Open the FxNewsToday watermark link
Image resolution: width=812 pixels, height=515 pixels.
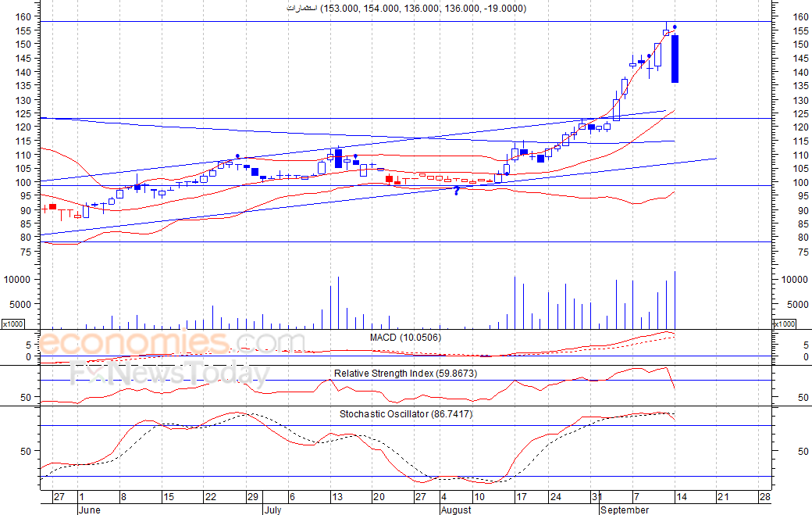click(x=168, y=374)
